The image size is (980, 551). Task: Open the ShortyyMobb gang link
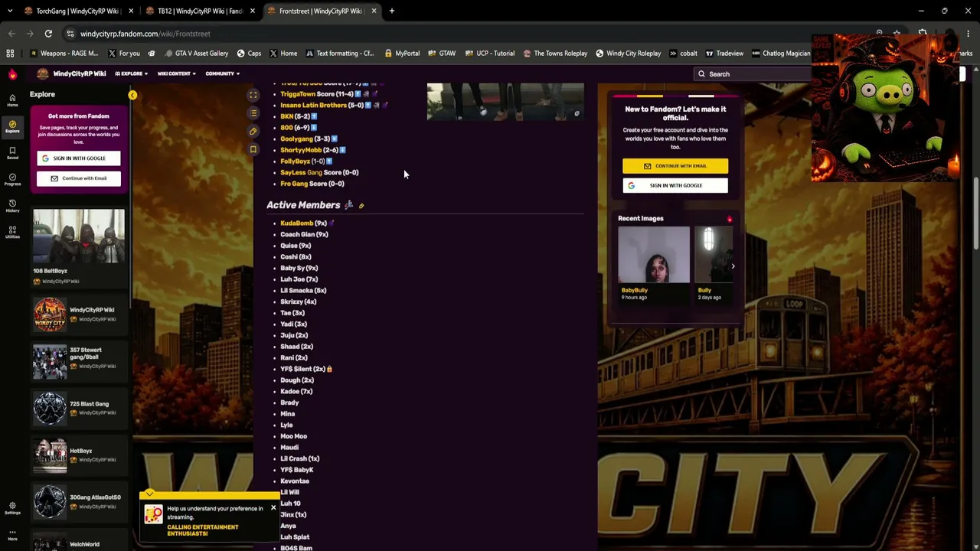(x=301, y=150)
